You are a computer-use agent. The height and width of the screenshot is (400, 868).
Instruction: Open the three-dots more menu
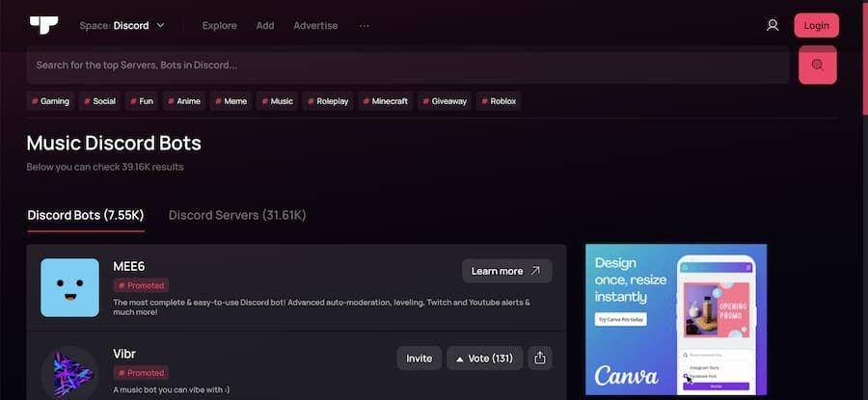tap(365, 25)
